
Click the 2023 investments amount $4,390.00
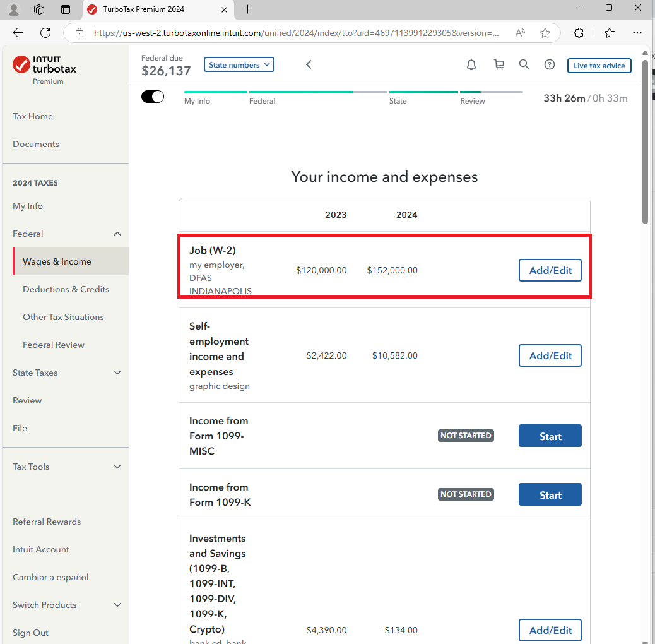(x=326, y=630)
